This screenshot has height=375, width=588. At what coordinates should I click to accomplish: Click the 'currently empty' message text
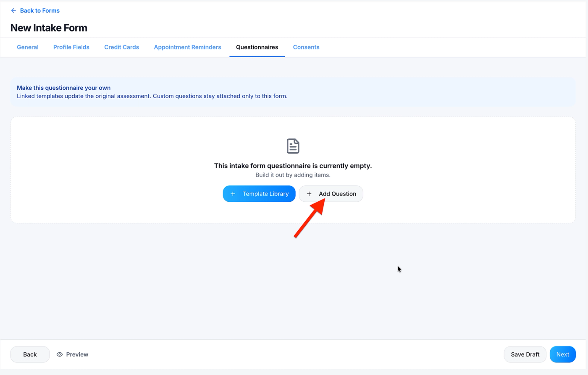pyautogui.click(x=293, y=166)
